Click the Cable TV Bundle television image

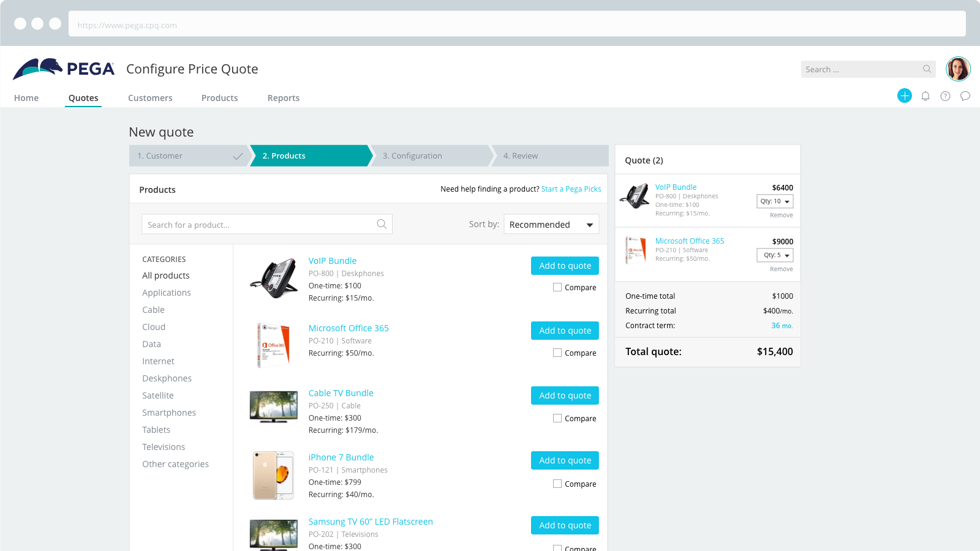274,407
